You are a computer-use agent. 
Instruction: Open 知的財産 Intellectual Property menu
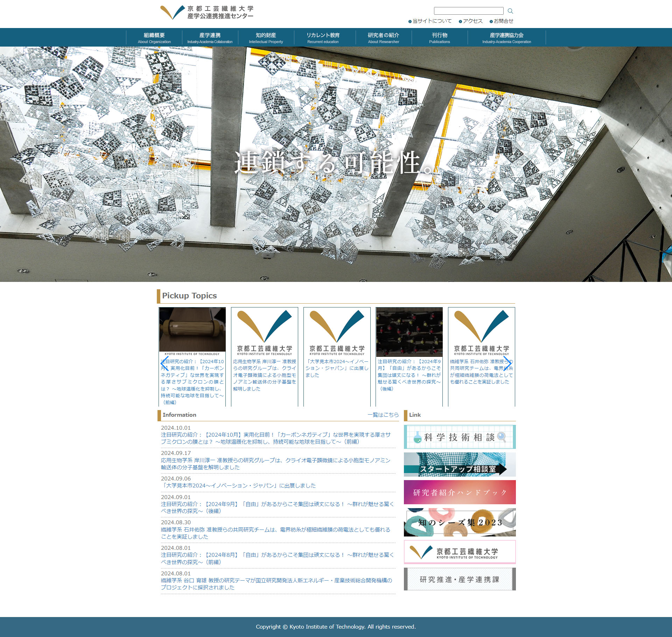pyautogui.click(x=266, y=37)
